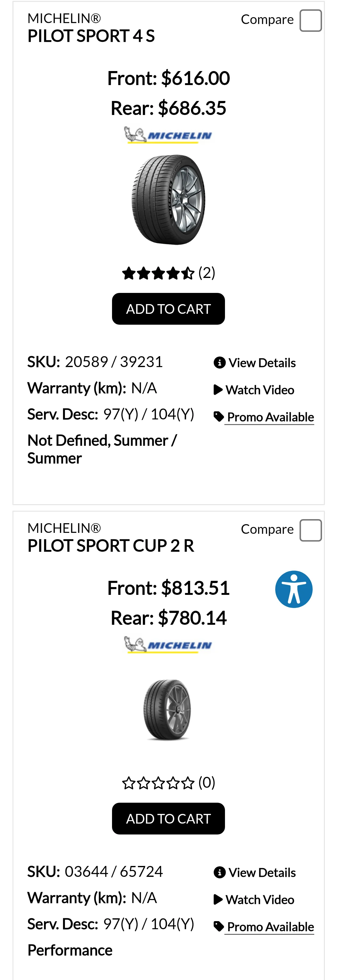Click the 4.5-star rating for Pilot Sport 4 S
The image size is (337, 980).
(x=158, y=272)
